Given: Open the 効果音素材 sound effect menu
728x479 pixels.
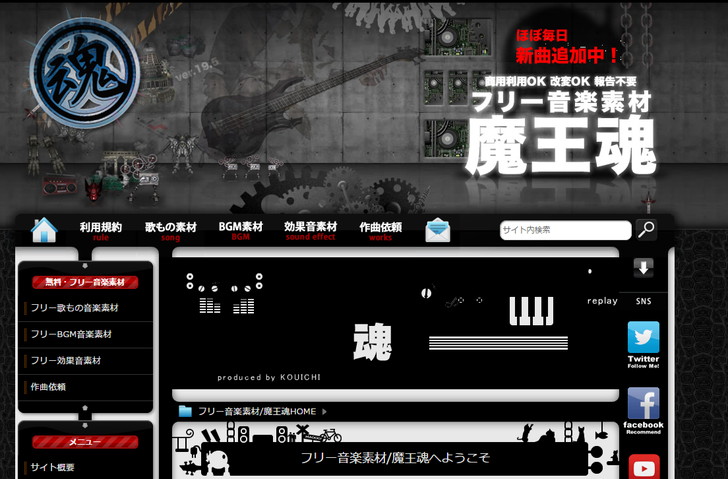Looking at the screenshot, I should pyautogui.click(x=311, y=231).
